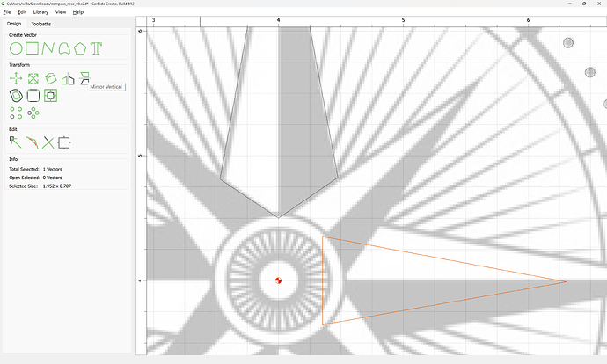This screenshot has width=607, height=364.
Task: Switch to the Toolpaths tab
Action: 41,24
